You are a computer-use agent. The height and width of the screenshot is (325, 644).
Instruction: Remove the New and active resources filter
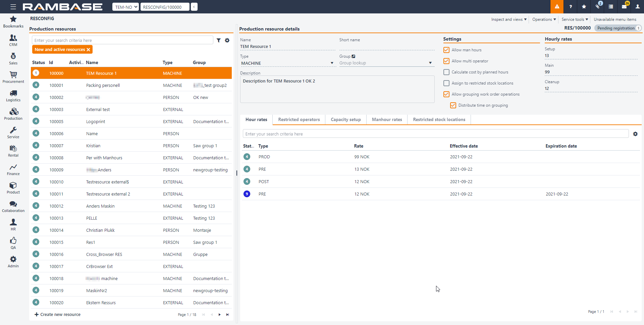point(89,50)
